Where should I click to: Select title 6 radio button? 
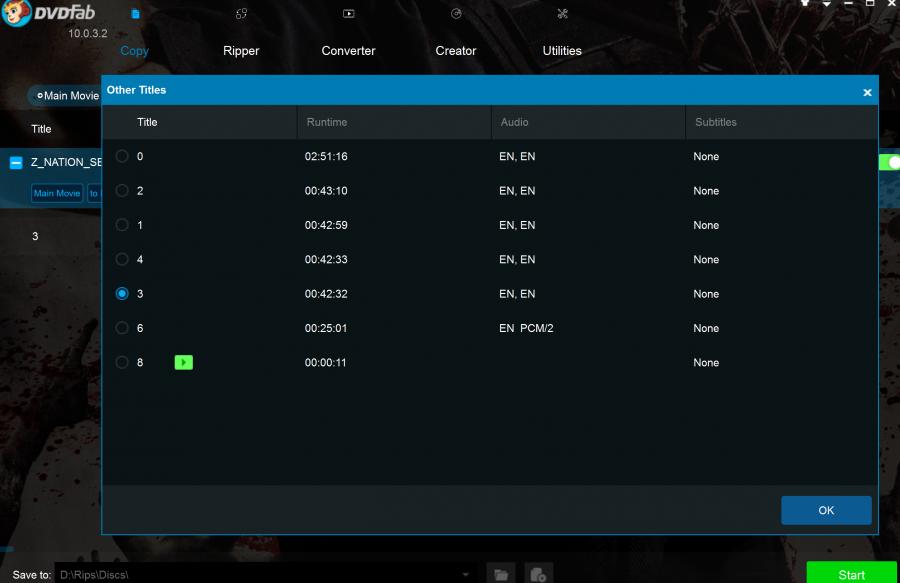122,328
